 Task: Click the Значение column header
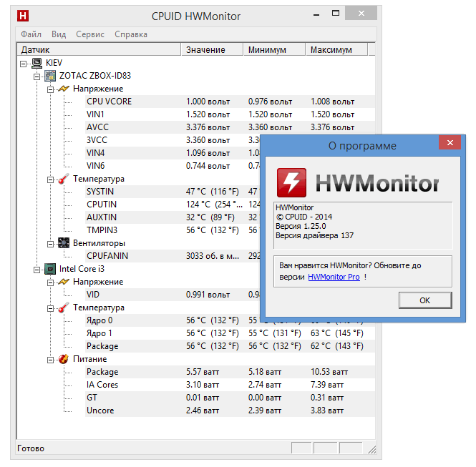(212, 50)
